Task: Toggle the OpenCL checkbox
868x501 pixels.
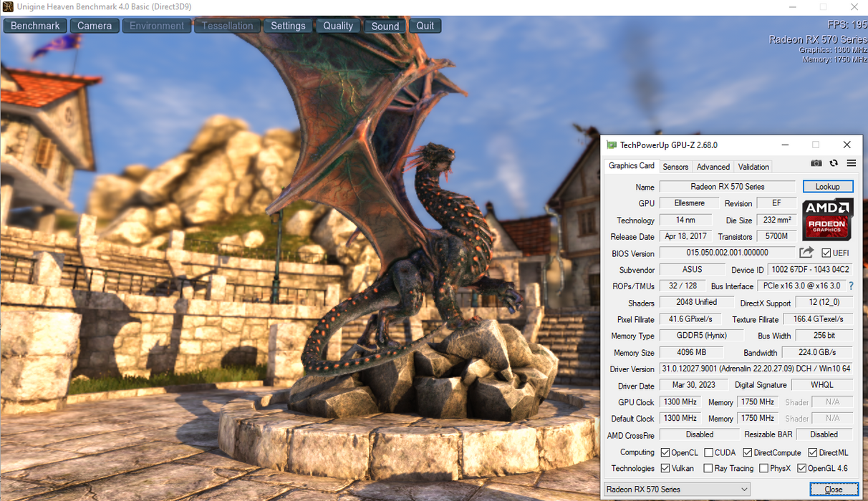Action: pyautogui.click(x=665, y=452)
